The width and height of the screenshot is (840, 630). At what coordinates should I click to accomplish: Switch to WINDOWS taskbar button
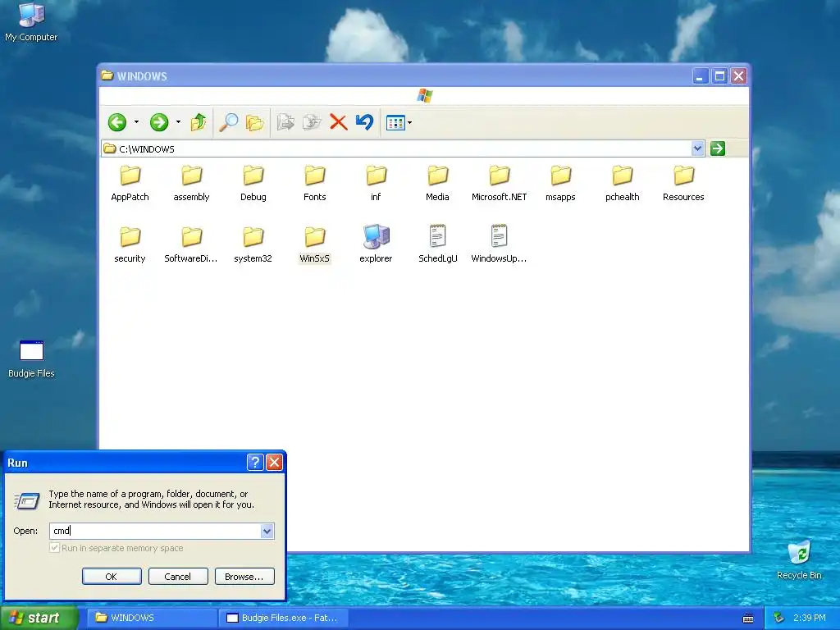tap(152, 618)
